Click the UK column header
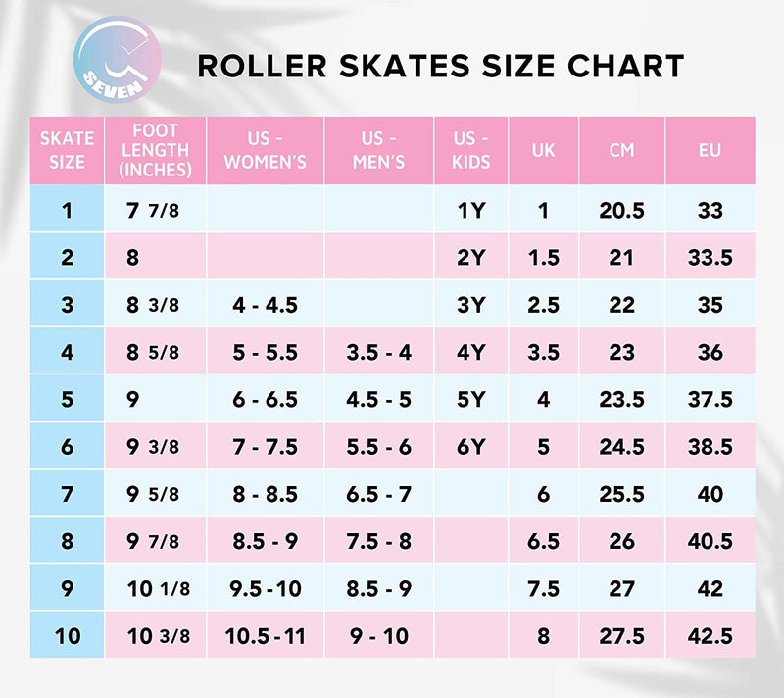This screenshot has height=698, width=784. click(x=543, y=150)
